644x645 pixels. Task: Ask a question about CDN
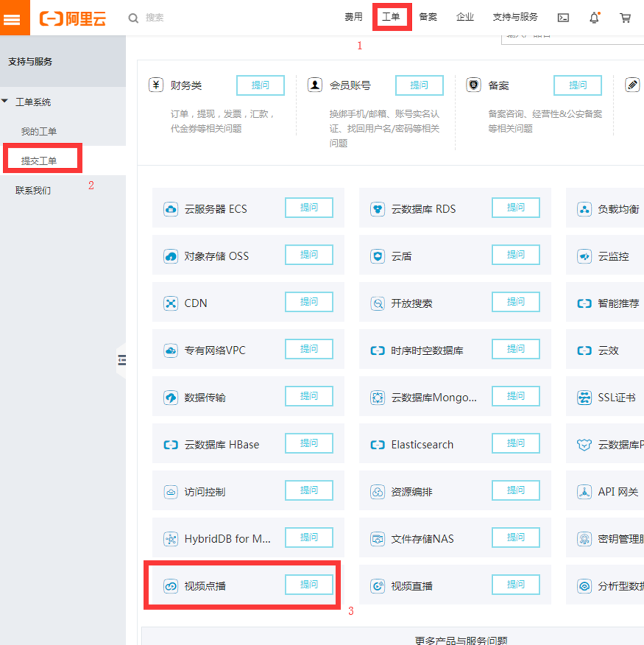pyautogui.click(x=309, y=302)
